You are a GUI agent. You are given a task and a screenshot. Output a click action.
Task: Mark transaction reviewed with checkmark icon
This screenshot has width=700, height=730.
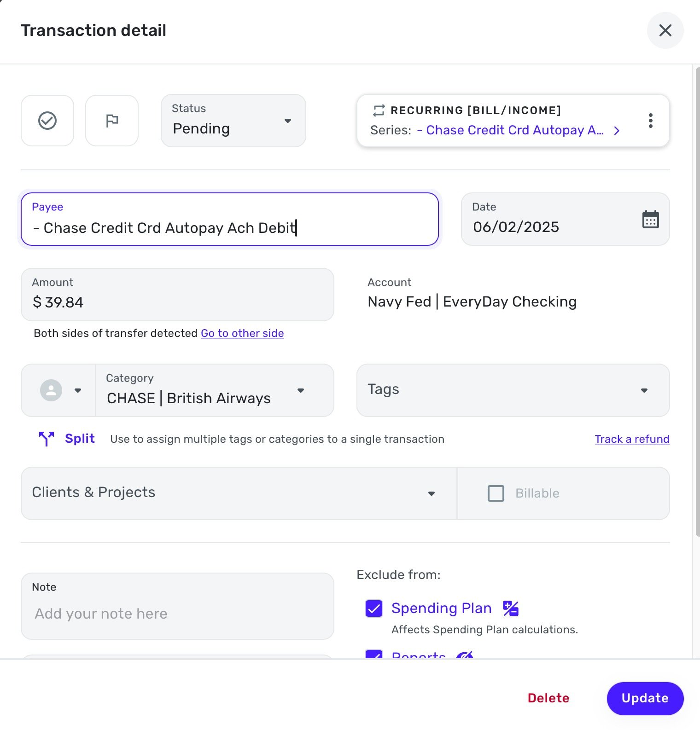point(47,121)
